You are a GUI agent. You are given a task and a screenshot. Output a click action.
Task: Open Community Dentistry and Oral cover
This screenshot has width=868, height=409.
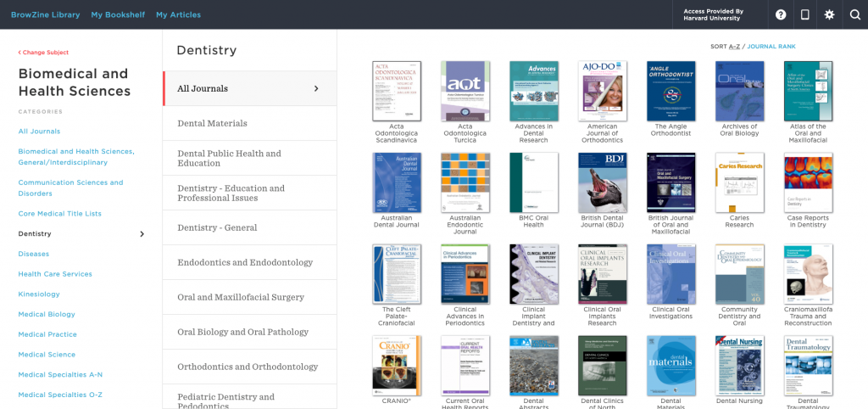(x=740, y=274)
